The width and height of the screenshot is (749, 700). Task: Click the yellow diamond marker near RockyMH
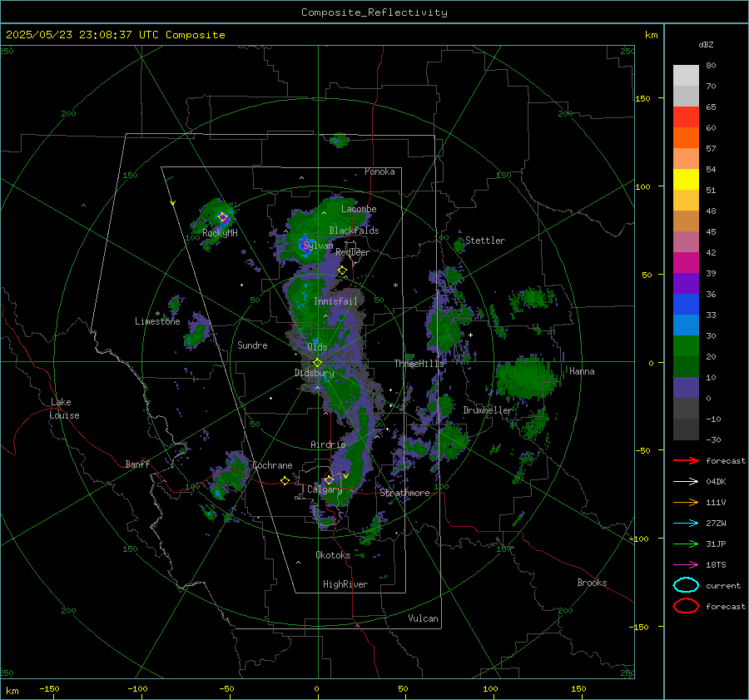[222, 217]
